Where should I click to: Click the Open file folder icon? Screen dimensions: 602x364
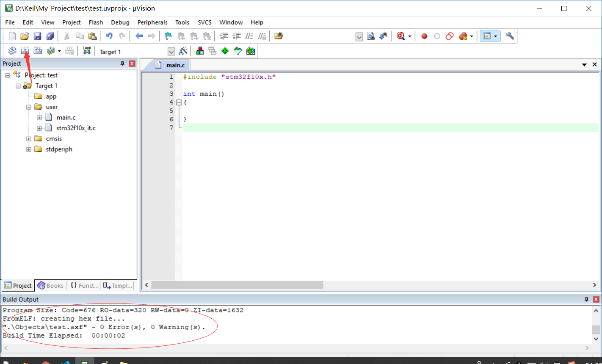click(25, 36)
